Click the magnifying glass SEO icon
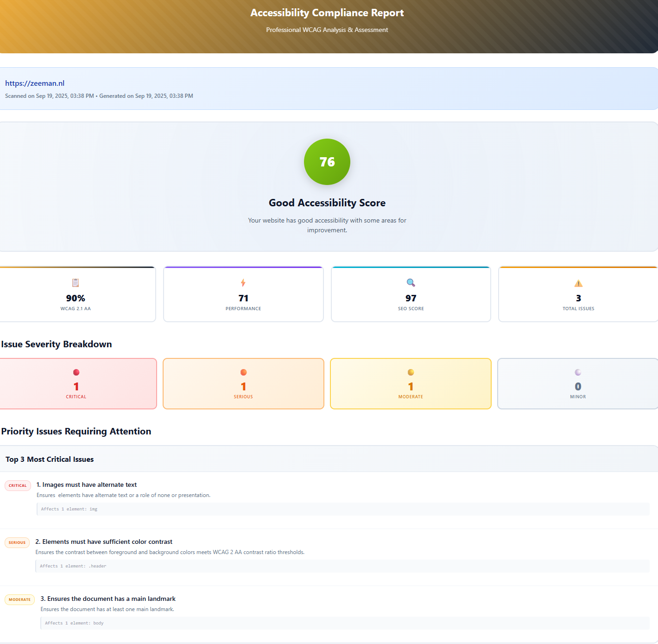The image size is (658, 644). (x=411, y=283)
